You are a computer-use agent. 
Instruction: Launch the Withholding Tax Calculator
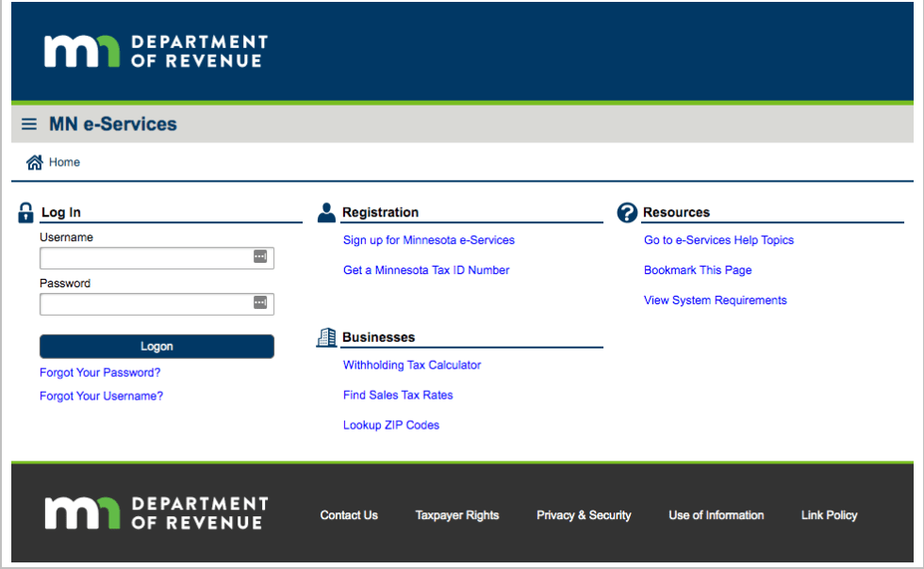point(412,365)
